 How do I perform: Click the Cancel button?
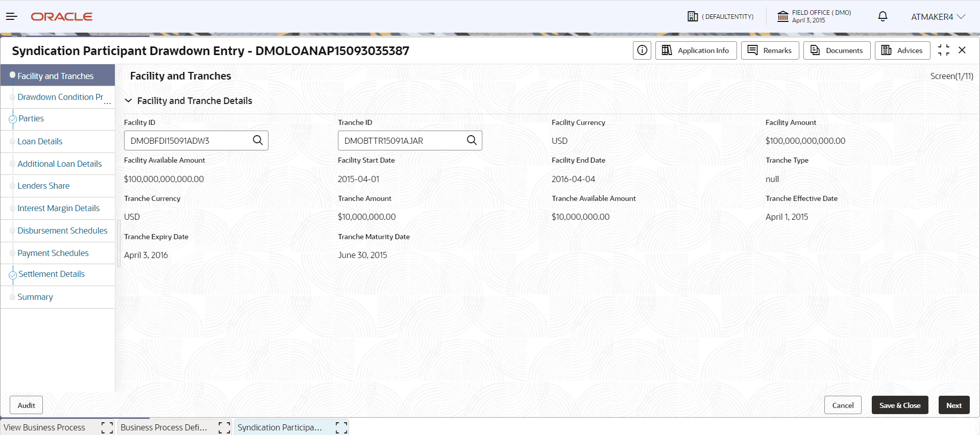coord(843,405)
